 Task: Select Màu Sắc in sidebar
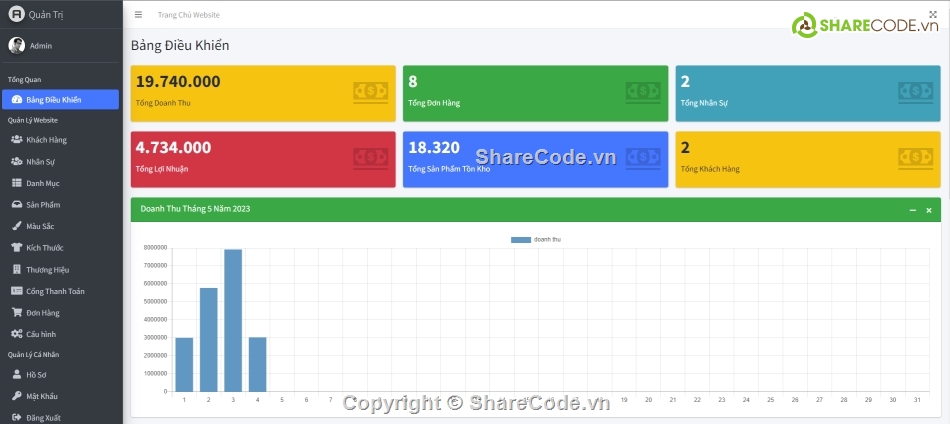(60, 226)
